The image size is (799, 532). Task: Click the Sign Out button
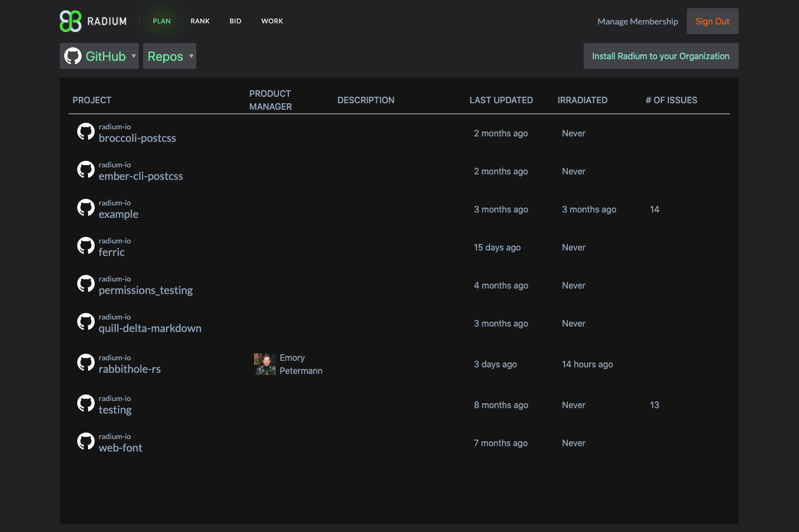pos(713,21)
